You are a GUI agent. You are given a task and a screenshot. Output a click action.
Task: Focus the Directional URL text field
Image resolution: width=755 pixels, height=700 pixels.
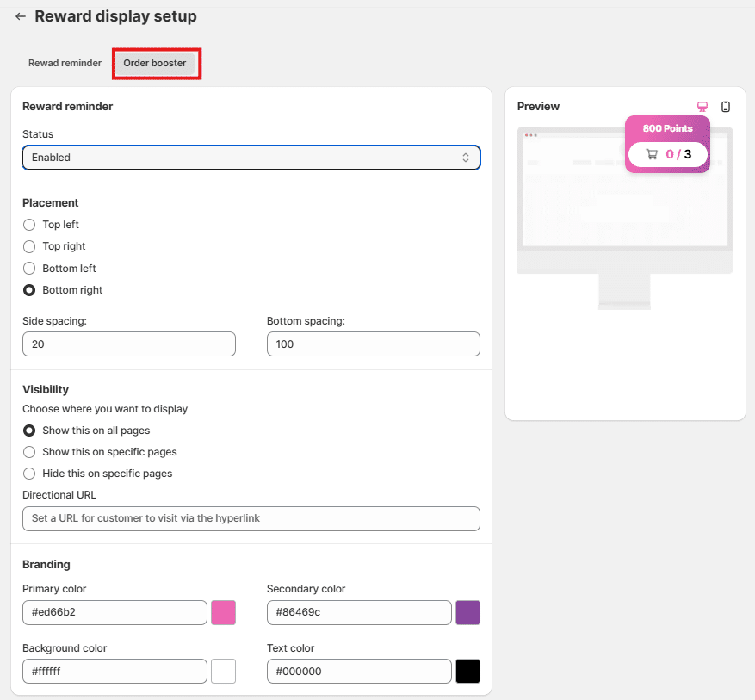point(251,518)
